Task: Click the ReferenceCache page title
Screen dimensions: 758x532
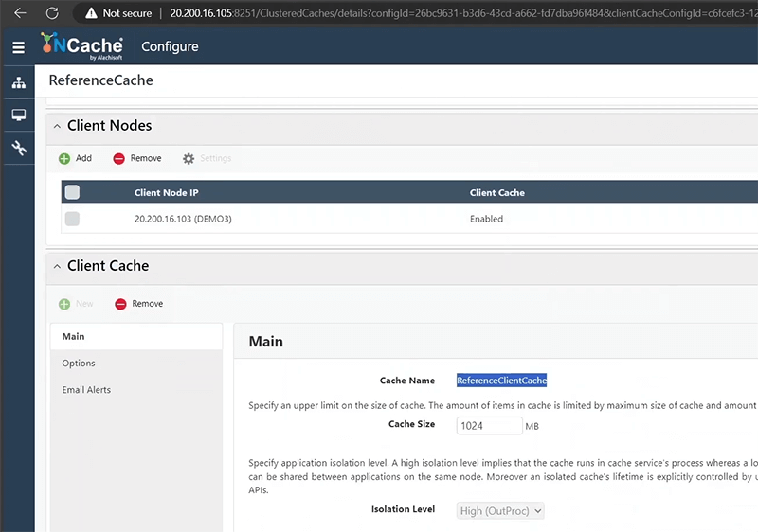Action: tap(101, 80)
